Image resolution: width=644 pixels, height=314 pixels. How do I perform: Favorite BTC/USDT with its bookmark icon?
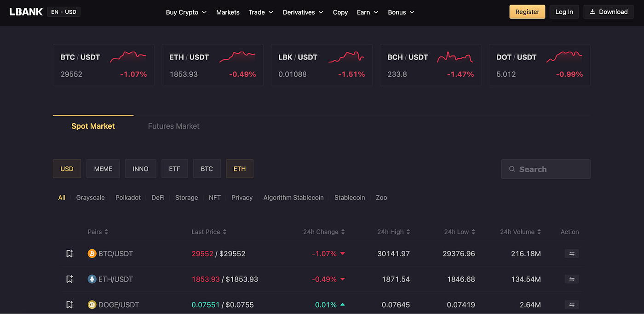(x=69, y=253)
